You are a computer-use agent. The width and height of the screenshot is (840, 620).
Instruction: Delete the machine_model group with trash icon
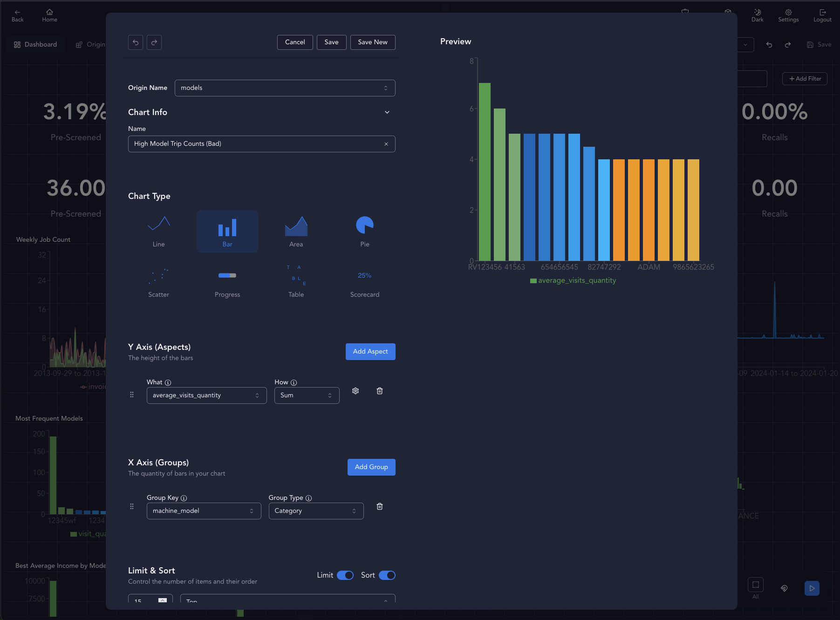380,506
